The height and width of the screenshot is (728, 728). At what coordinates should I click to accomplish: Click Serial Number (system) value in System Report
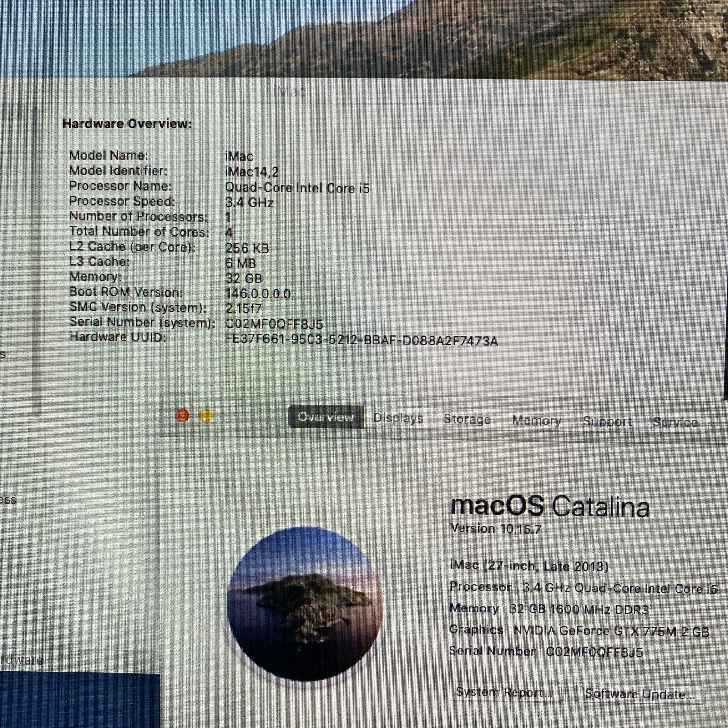[x=274, y=324]
